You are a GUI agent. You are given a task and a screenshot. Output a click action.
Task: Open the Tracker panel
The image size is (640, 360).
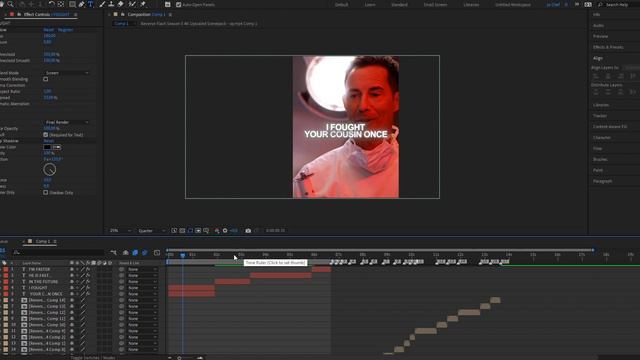tap(600, 116)
